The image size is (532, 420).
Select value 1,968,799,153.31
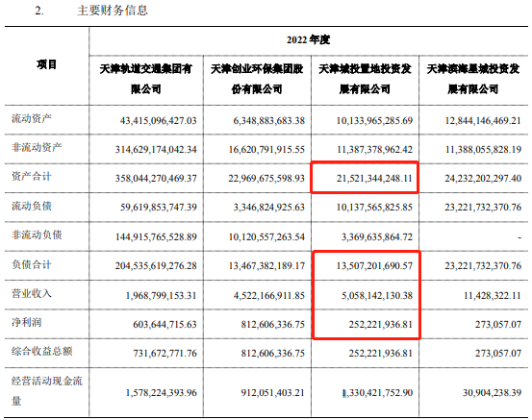162,296
